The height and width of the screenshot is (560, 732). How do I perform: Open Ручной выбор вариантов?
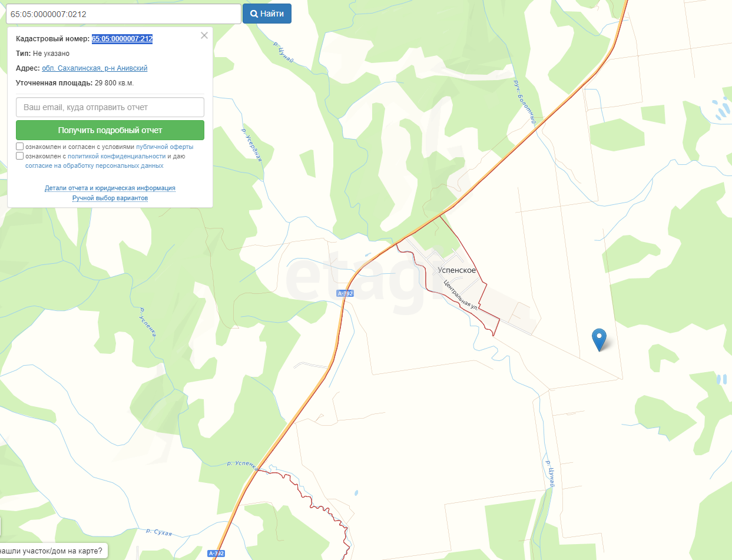(110, 198)
